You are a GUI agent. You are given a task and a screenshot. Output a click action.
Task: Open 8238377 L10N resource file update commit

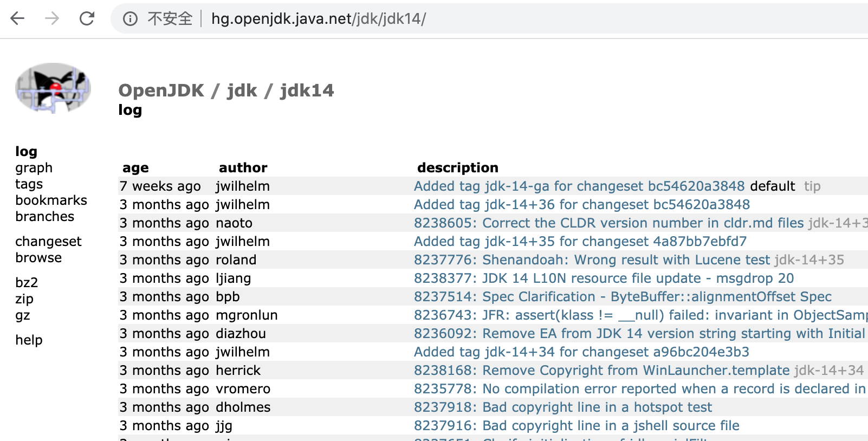pyautogui.click(x=604, y=278)
